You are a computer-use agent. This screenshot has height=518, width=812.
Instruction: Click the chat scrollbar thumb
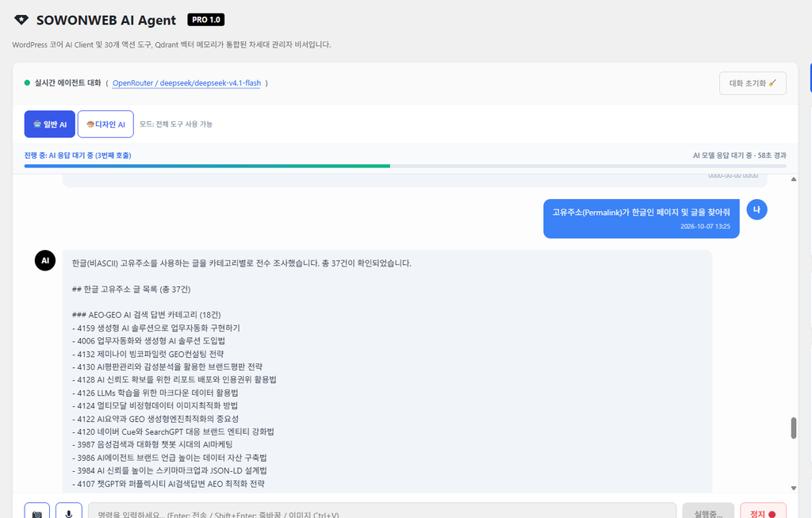coord(793,428)
